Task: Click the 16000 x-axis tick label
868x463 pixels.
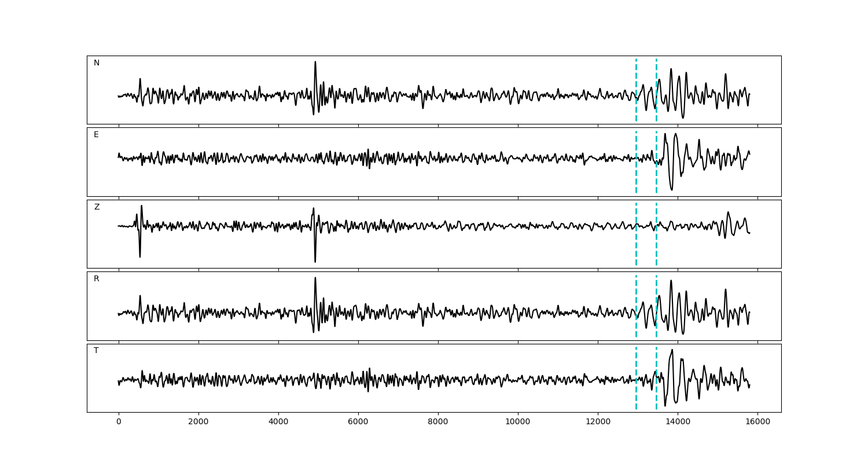Action: coord(757,422)
